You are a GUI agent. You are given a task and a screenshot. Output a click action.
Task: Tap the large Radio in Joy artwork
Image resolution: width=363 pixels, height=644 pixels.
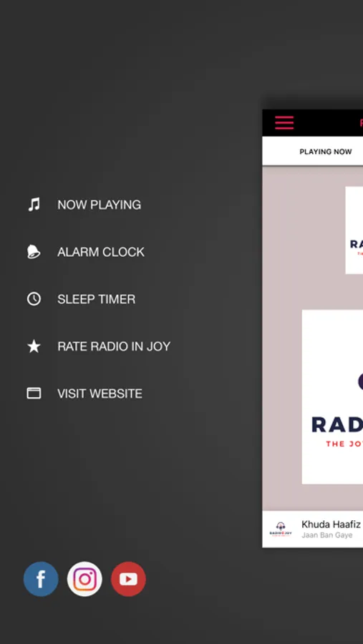click(333, 396)
